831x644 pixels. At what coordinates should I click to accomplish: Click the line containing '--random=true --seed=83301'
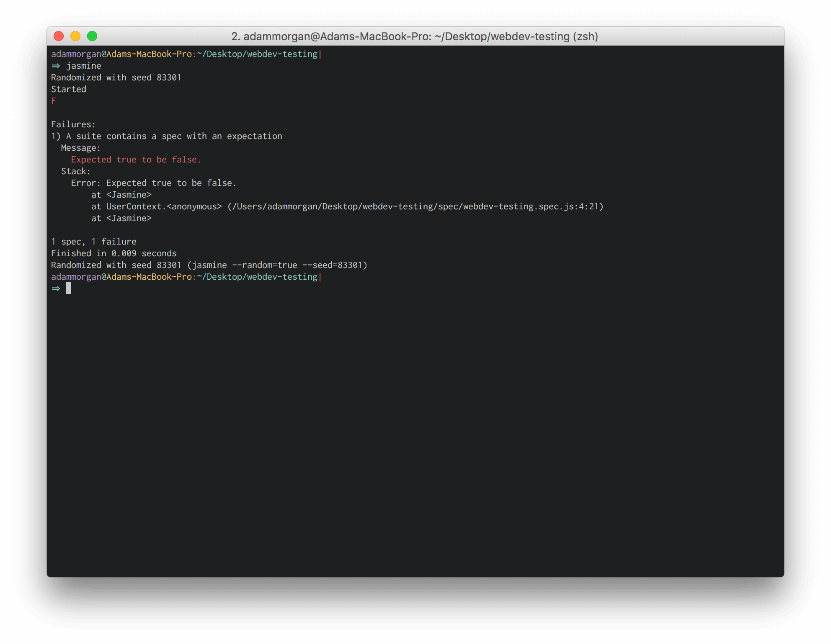[209, 265]
